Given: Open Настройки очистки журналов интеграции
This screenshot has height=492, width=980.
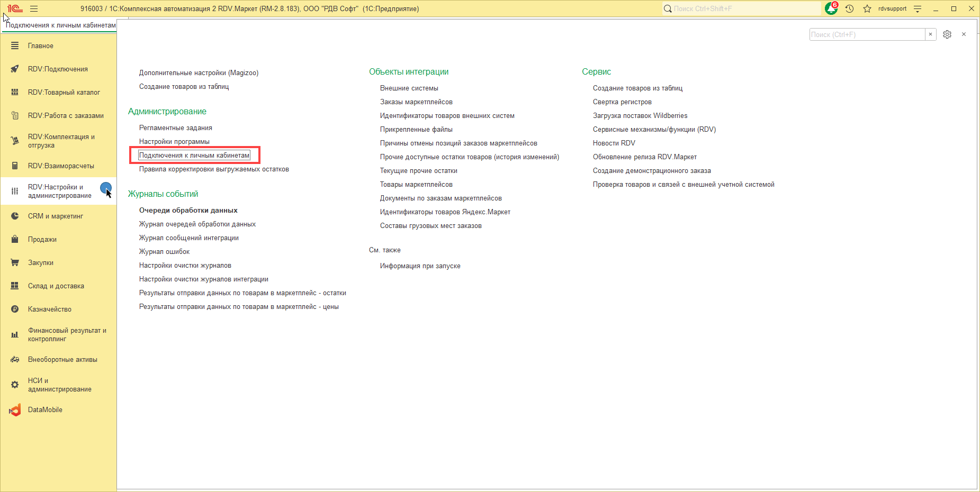Looking at the screenshot, I should tap(204, 279).
